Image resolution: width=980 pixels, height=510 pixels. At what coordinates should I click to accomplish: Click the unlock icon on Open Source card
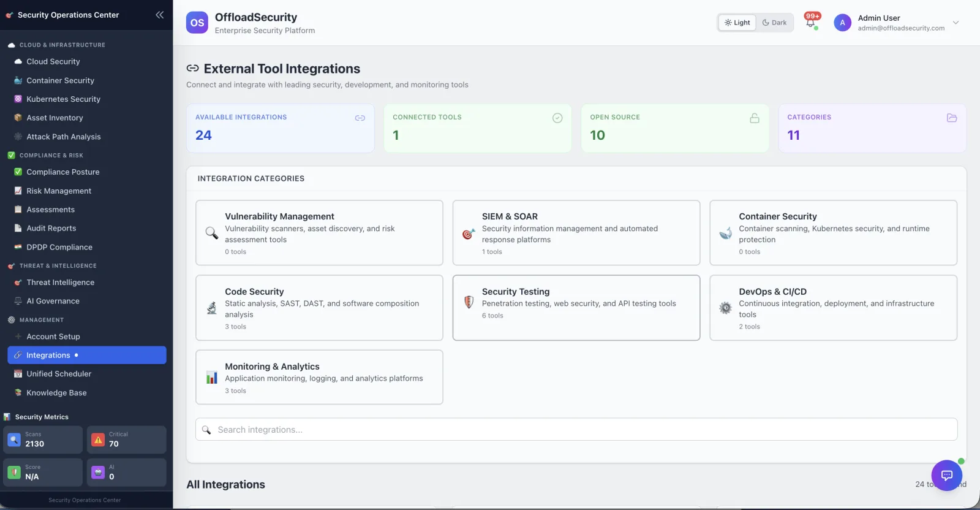(x=755, y=118)
